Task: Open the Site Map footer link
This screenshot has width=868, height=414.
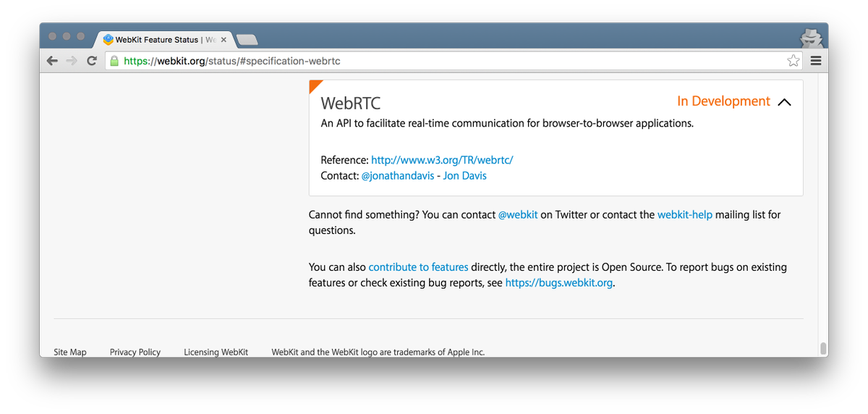Action: [x=70, y=352]
